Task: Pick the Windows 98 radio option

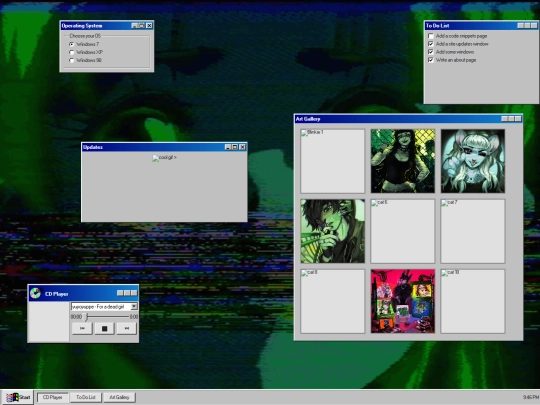Action: [72, 60]
